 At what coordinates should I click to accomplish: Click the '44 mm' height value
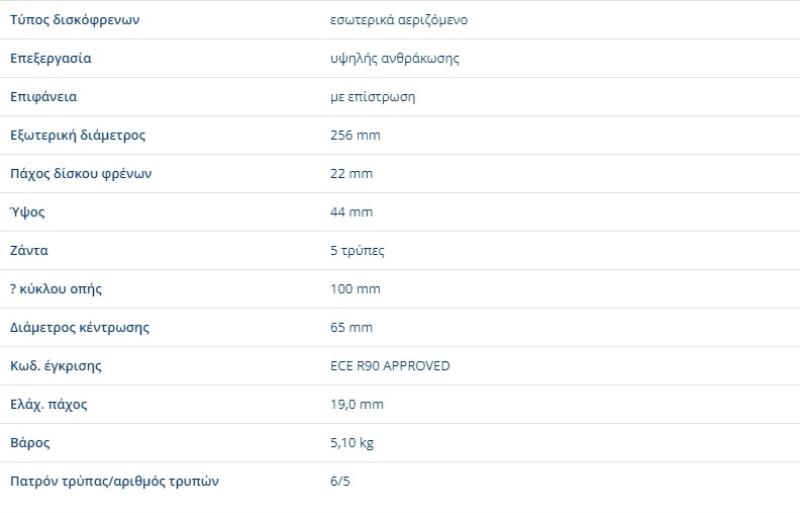(x=351, y=212)
